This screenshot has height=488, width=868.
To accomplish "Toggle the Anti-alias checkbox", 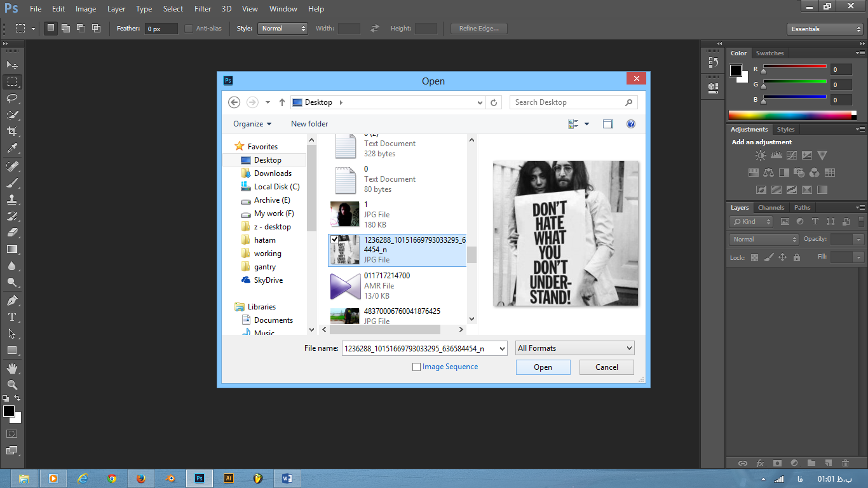I will pos(189,29).
